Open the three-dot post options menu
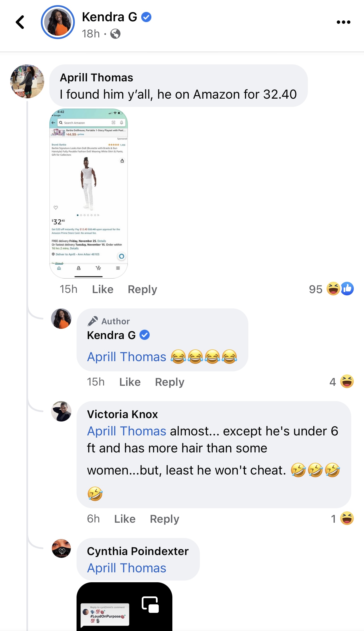The image size is (364, 631). (343, 22)
